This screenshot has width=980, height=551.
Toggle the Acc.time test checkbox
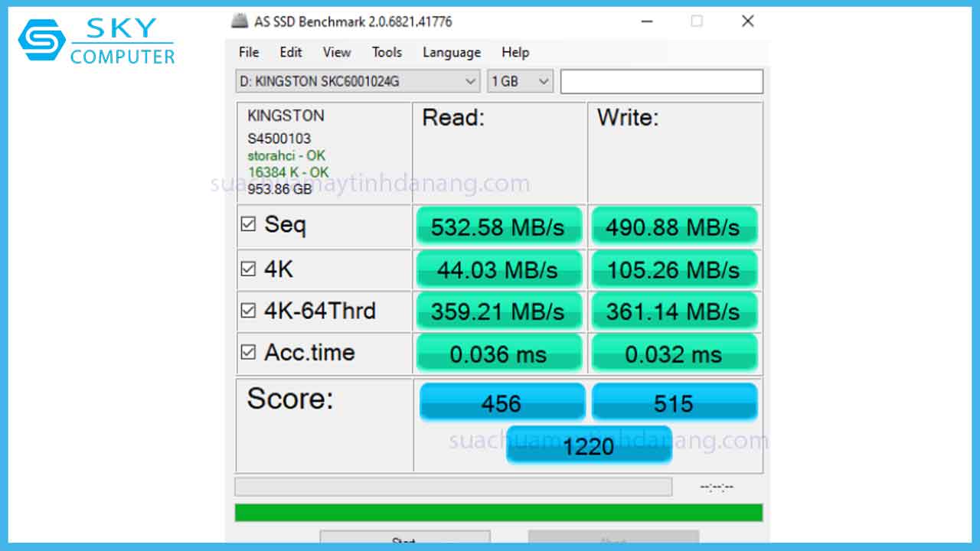point(248,352)
